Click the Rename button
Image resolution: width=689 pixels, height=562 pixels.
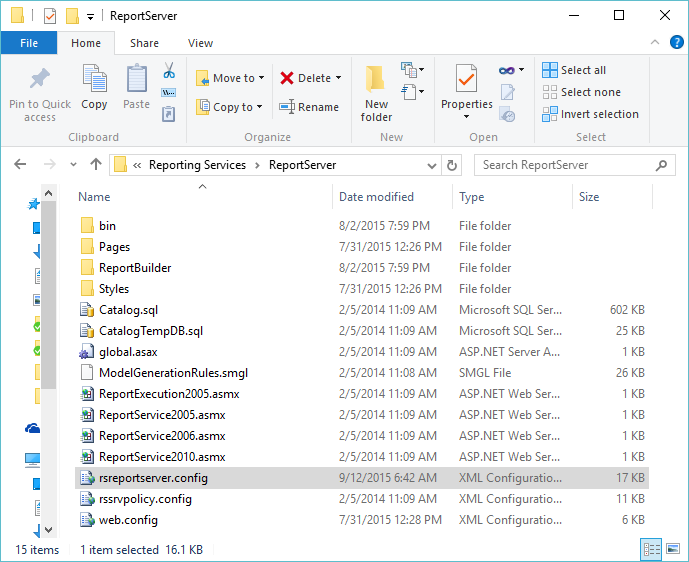(308, 107)
